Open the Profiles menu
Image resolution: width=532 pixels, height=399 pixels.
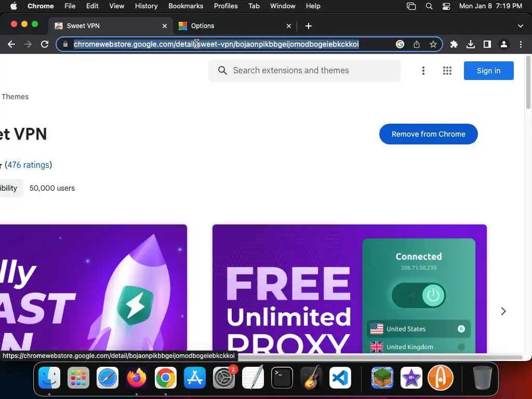[225, 6]
